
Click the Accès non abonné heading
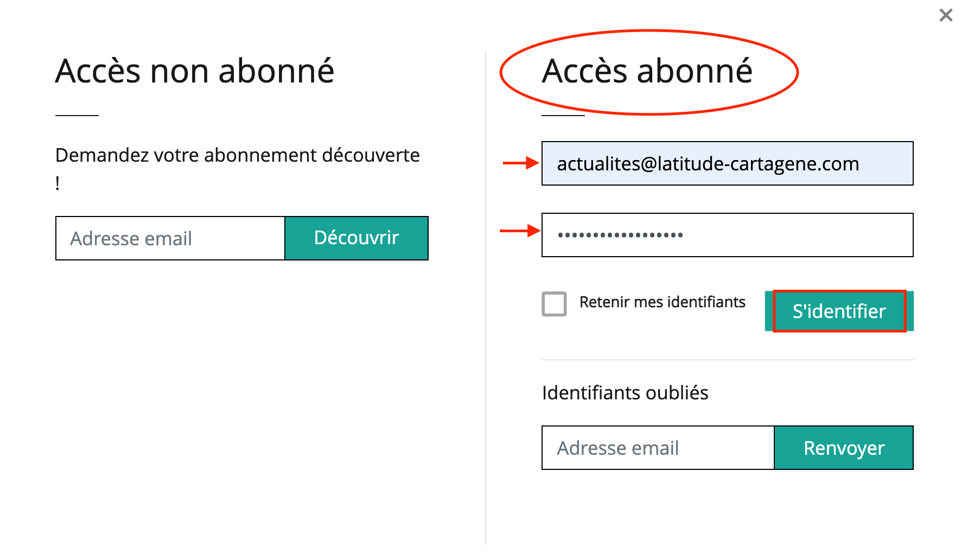(x=195, y=71)
